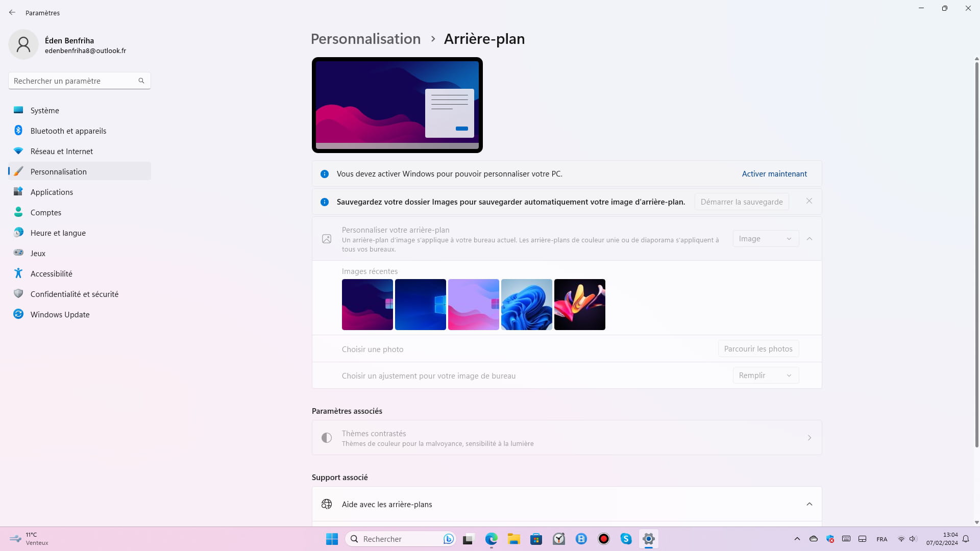Select the light pink wave wallpaper thumbnail
980x551 pixels.
[474, 305]
